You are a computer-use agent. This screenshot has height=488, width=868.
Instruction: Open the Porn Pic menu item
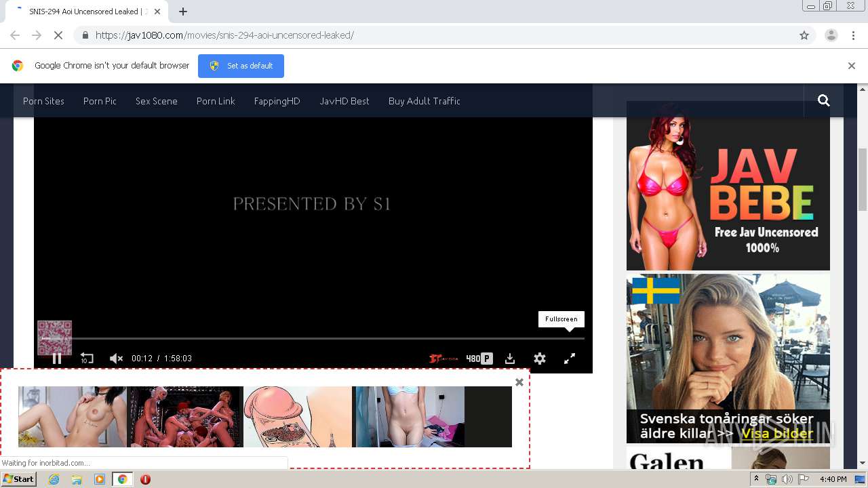[x=100, y=101]
